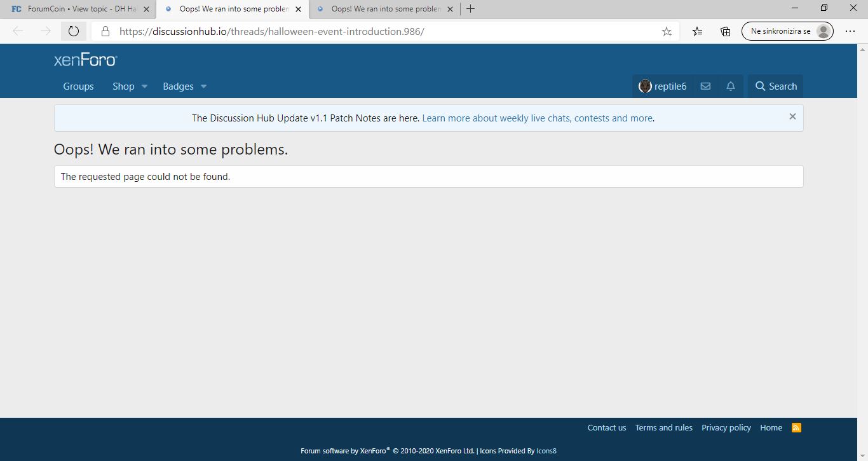The width and height of the screenshot is (868, 461).
Task: Open browser Settings and more menu
Action: [850, 31]
